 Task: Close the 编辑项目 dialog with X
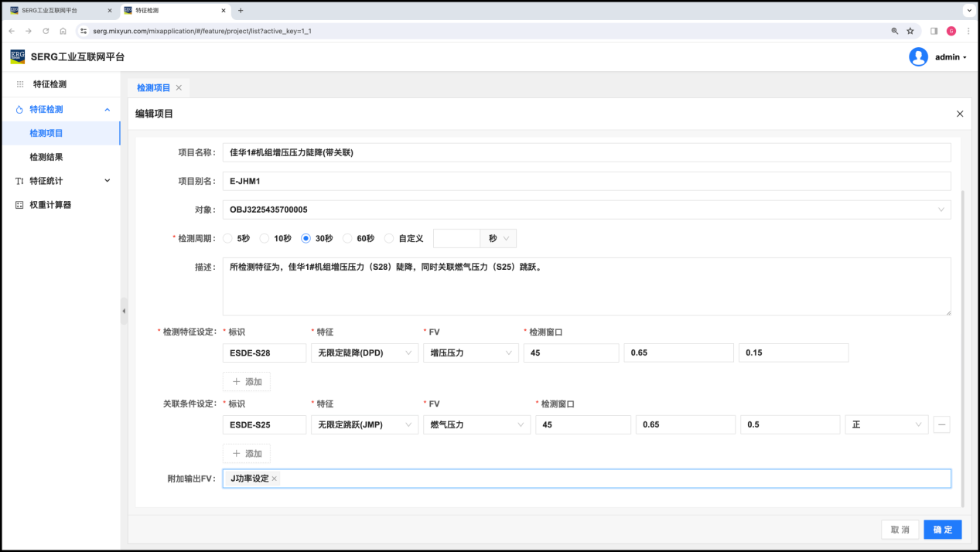(959, 114)
